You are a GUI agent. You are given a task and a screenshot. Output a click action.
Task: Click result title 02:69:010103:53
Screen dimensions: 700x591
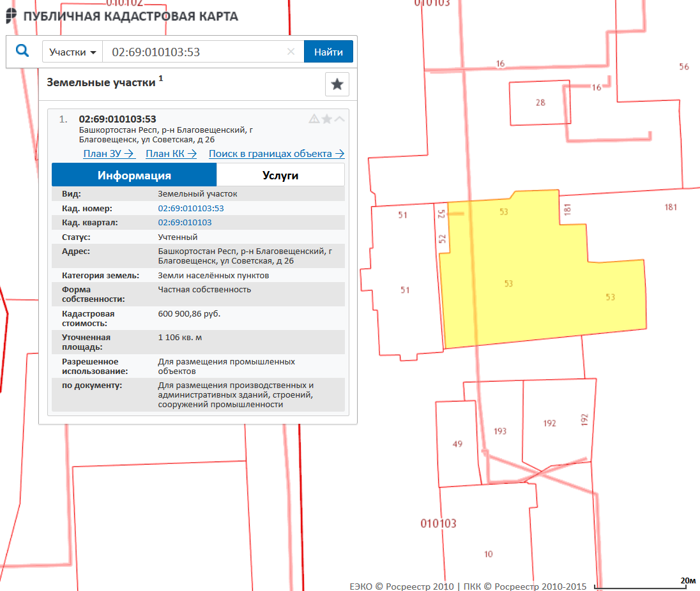pyautogui.click(x=118, y=119)
